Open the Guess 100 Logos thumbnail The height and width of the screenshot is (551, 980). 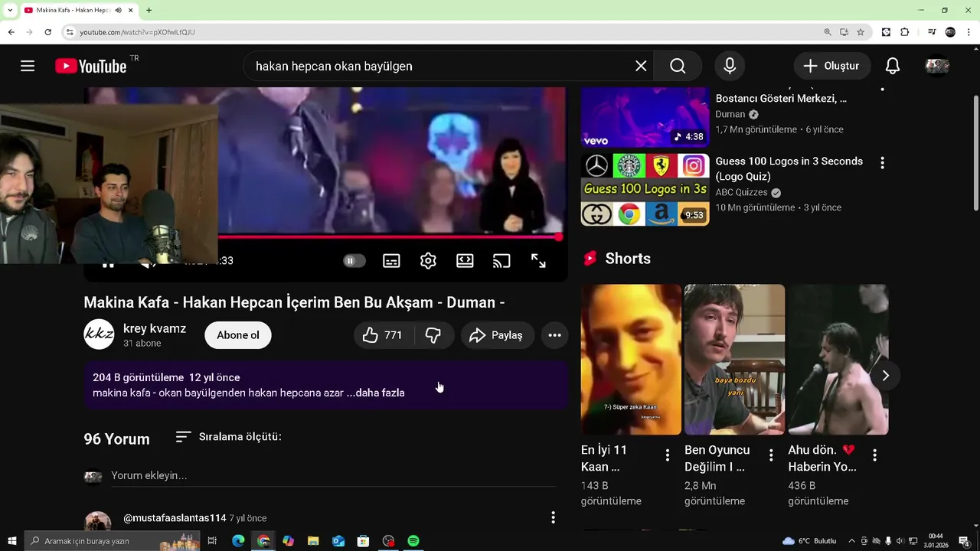(x=645, y=190)
